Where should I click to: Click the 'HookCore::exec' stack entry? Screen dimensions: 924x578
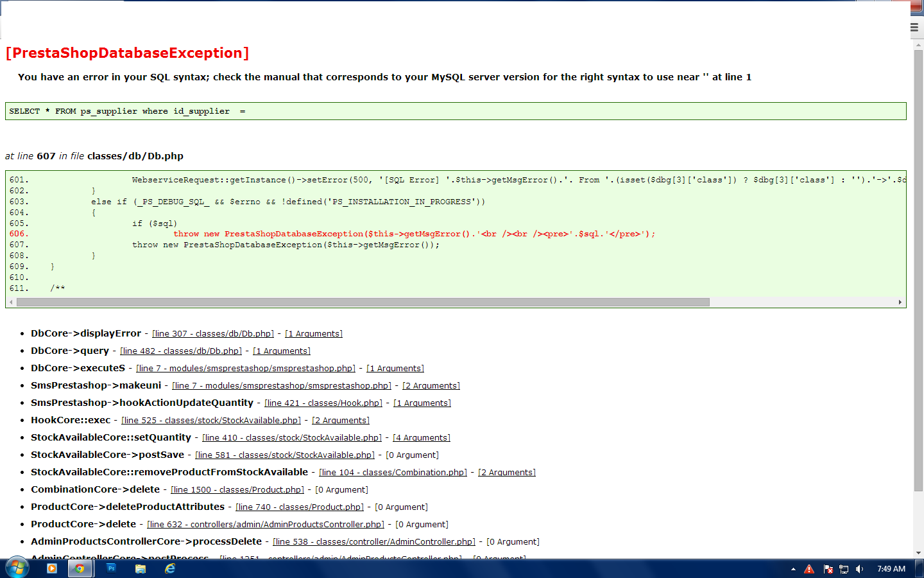click(71, 420)
